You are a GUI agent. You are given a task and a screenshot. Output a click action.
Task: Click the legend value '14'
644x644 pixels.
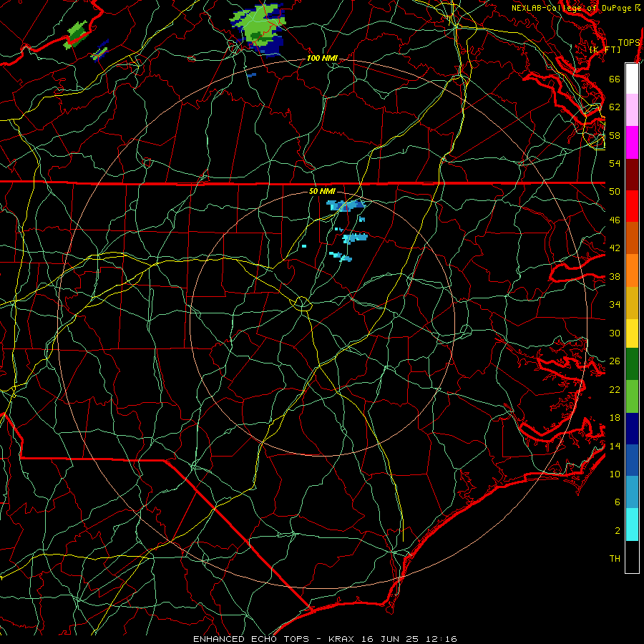click(615, 446)
